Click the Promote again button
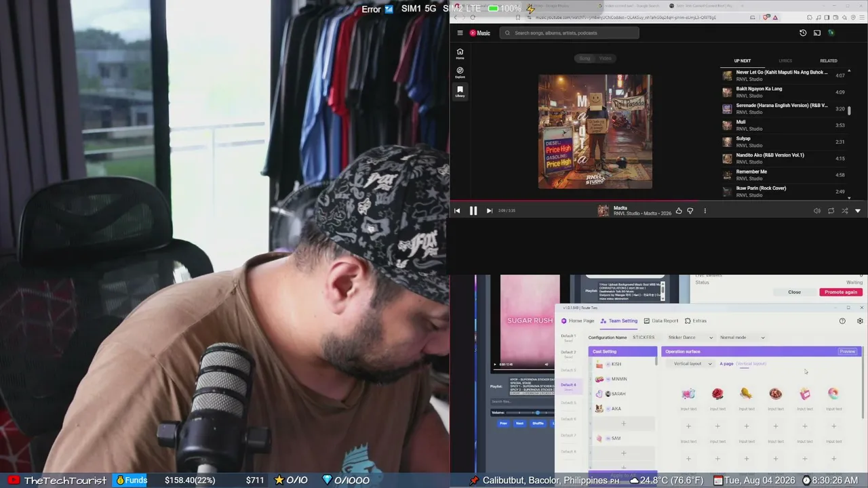The height and width of the screenshot is (488, 868). [x=841, y=292]
